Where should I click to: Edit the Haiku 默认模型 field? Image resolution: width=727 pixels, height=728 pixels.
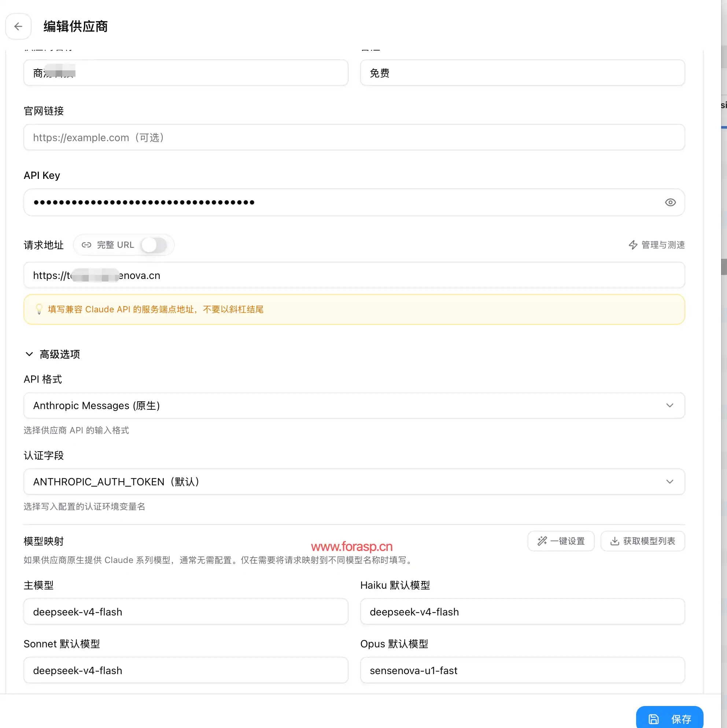[523, 611]
